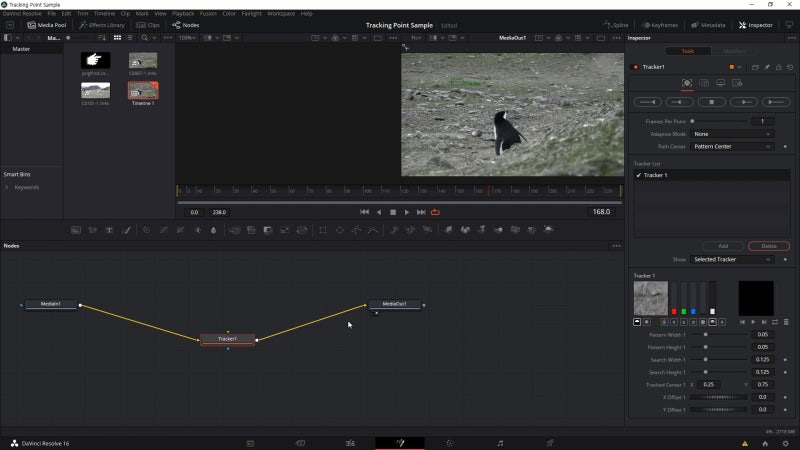Open the Fairlight page music note icon
The image size is (800, 450).
(x=500, y=443)
